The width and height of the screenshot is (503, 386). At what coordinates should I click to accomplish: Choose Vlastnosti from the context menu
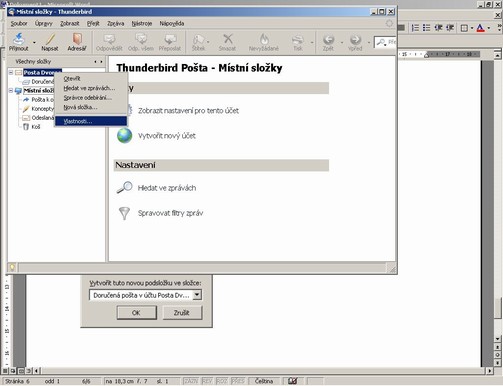click(91, 121)
